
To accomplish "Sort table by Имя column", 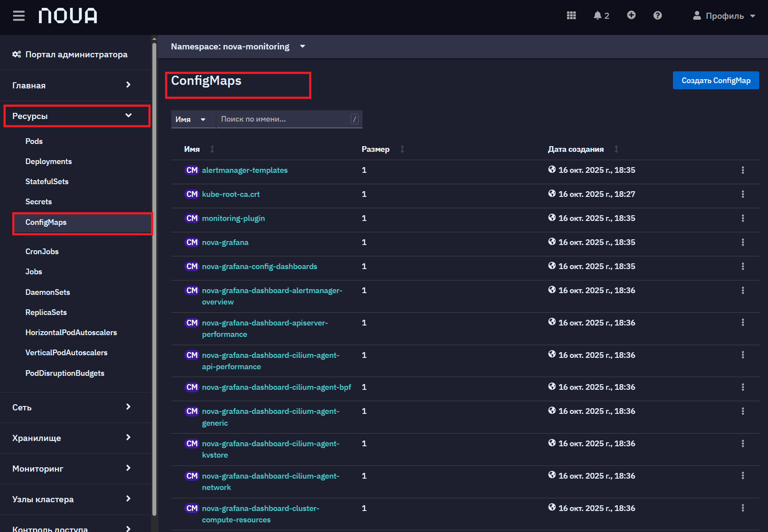I will click(x=199, y=149).
